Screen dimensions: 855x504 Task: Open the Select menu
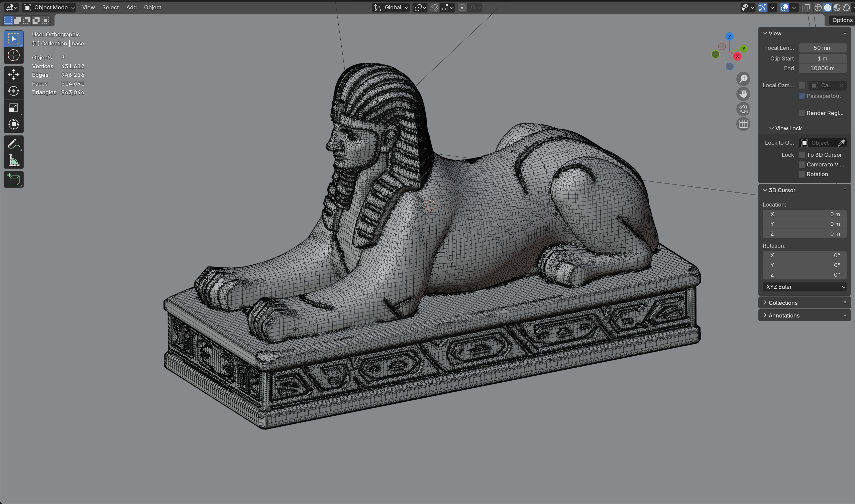110,7
